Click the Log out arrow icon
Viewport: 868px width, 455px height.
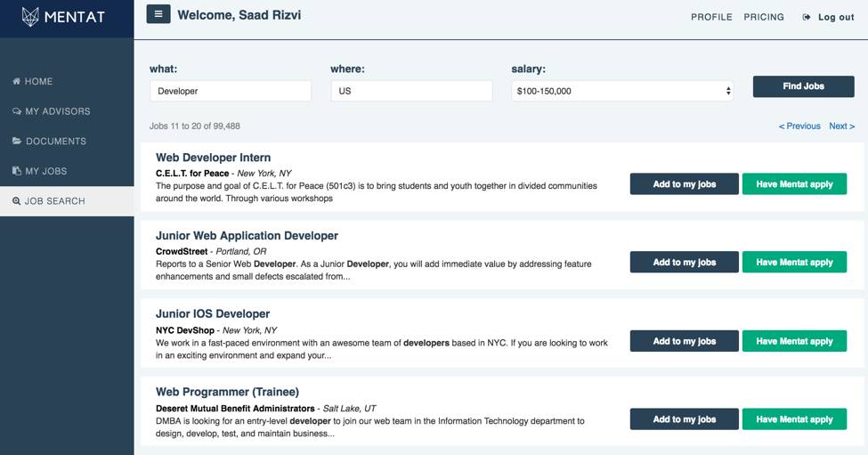807,17
